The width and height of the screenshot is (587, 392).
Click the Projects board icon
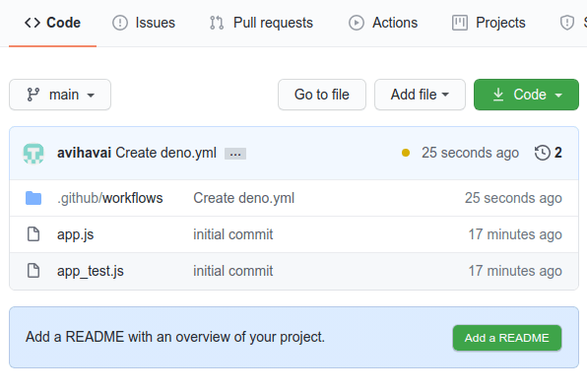[460, 23]
